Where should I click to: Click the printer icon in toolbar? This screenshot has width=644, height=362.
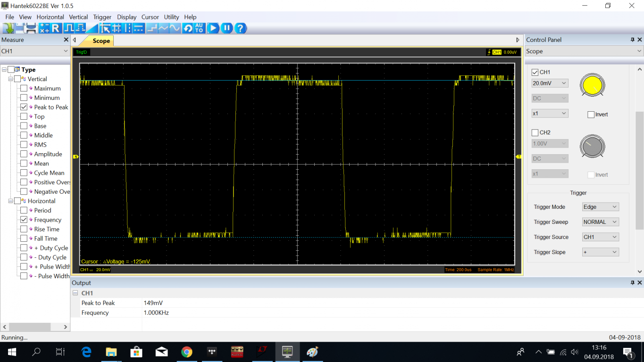[x=31, y=28]
